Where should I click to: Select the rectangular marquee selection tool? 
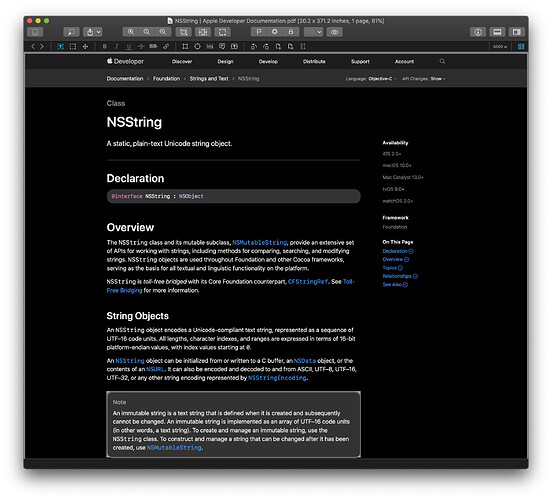point(73,46)
